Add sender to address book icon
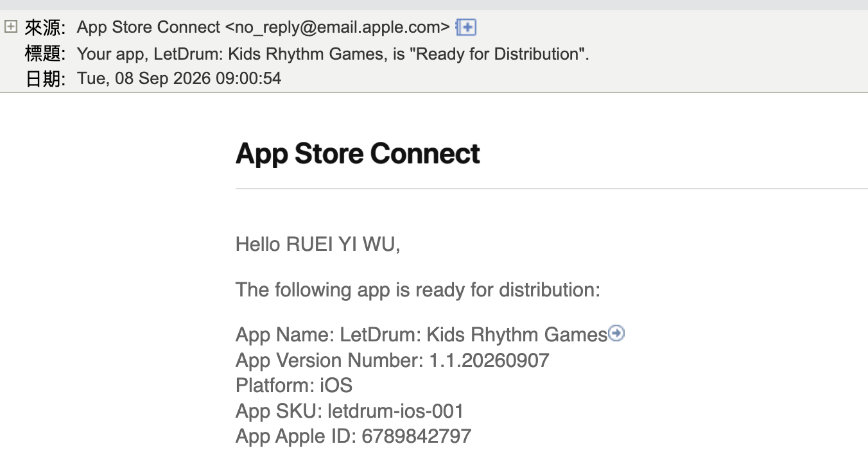This screenshot has width=868, height=462. 465,27
